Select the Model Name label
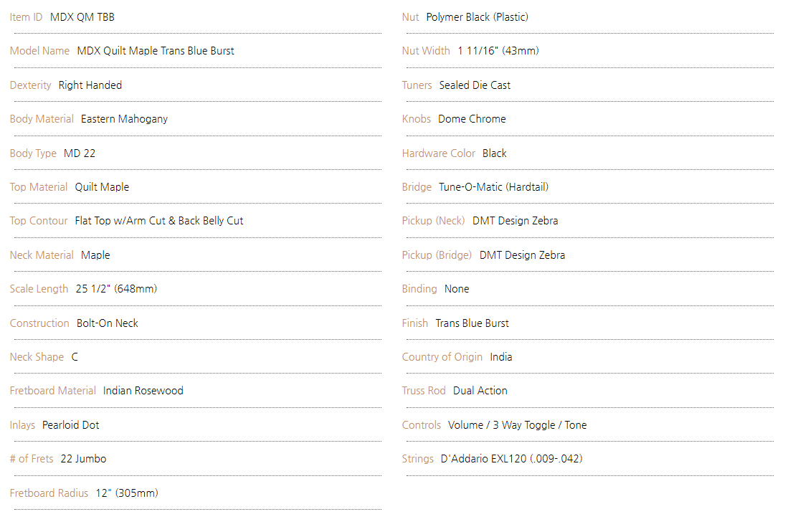The height and width of the screenshot is (532, 793). [39, 51]
